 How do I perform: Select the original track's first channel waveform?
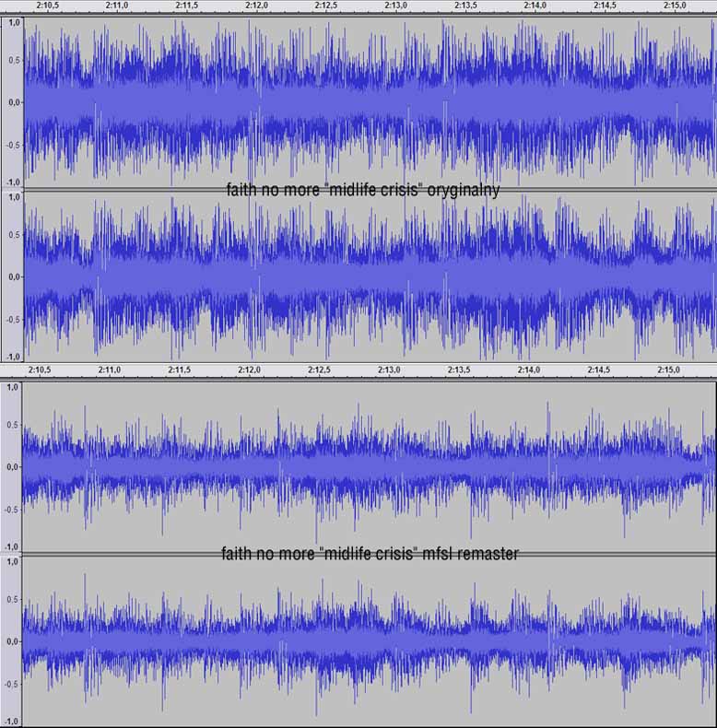pyautogui.click(x=370, y=102)
